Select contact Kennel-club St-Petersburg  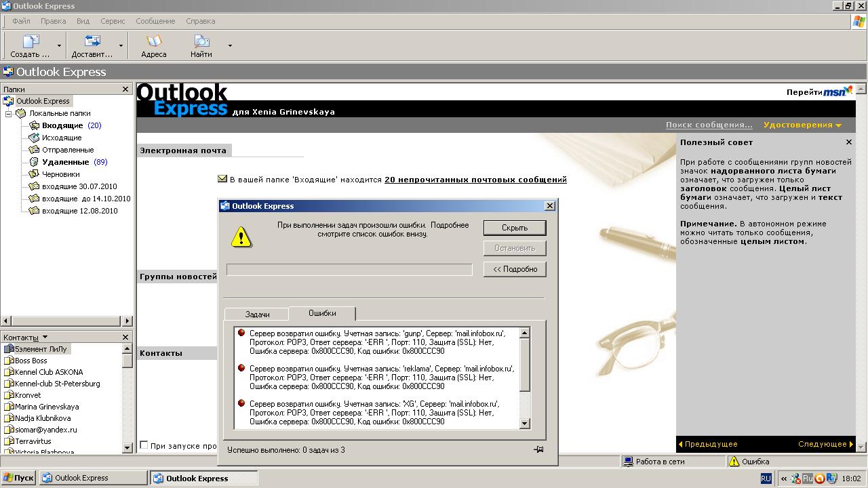(x=57, y=384)
